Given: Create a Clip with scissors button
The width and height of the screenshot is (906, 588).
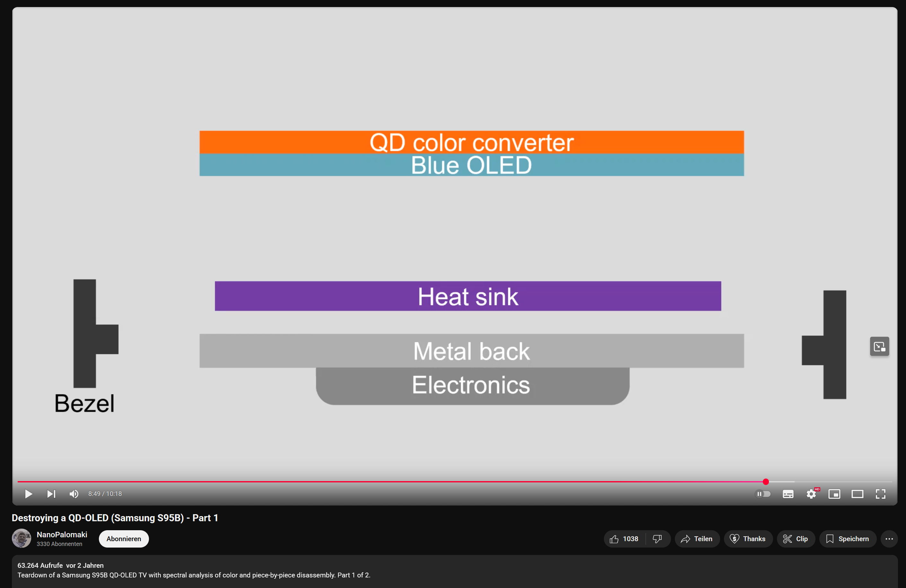Looking at the screenshot, I should pos(796,539).
